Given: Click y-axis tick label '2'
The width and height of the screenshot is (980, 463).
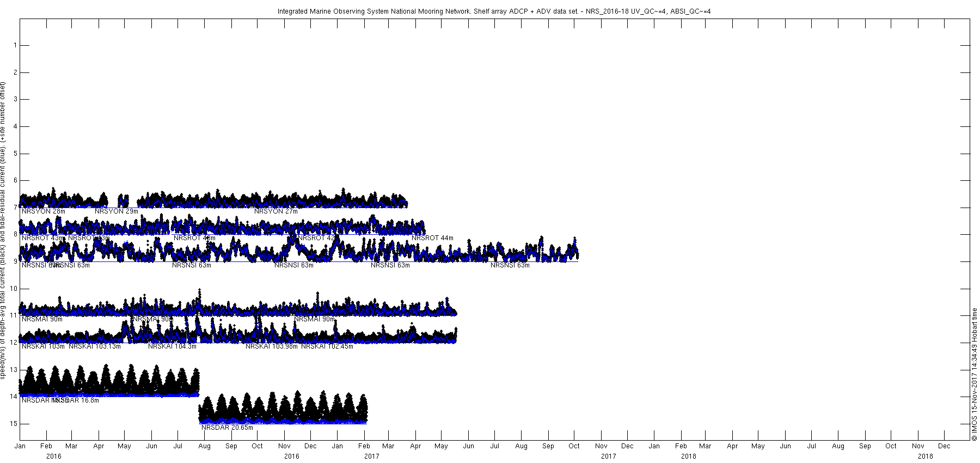Looking at the screenshot, I should (x=16, y=72).
